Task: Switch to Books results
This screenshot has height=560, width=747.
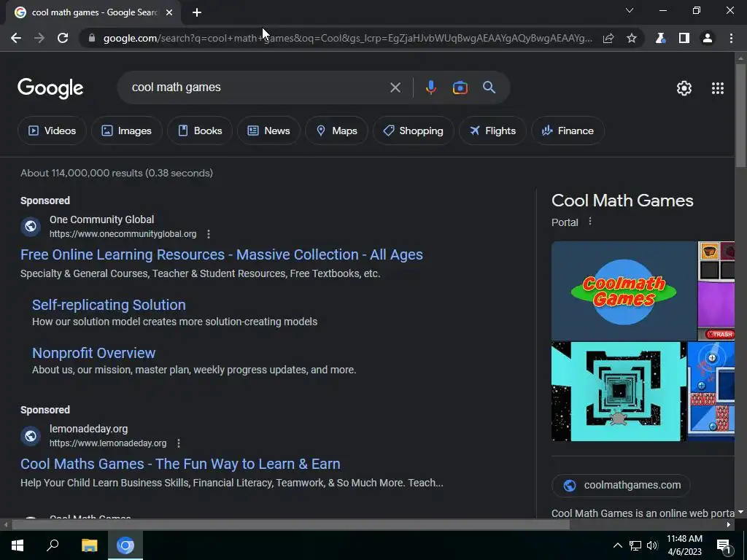Action: point(200,131)
